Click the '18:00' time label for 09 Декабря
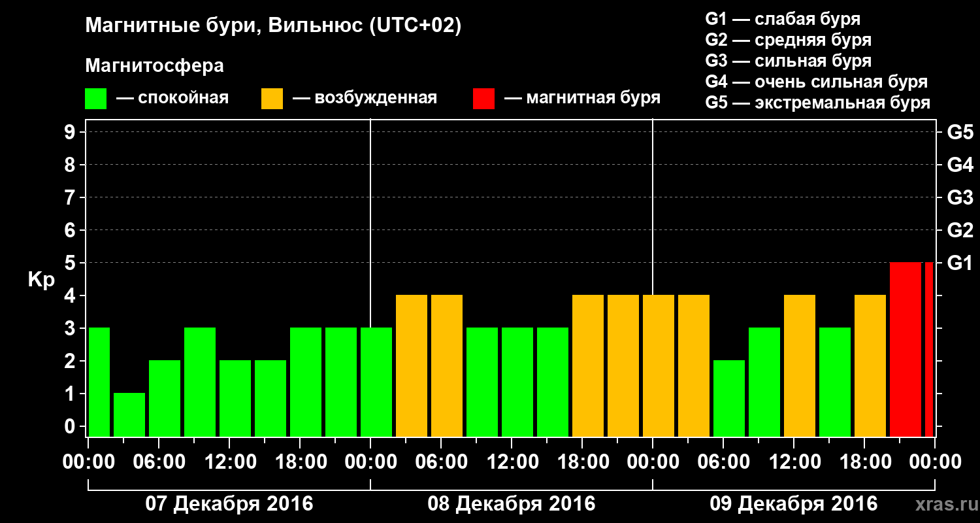 point(864,462)
